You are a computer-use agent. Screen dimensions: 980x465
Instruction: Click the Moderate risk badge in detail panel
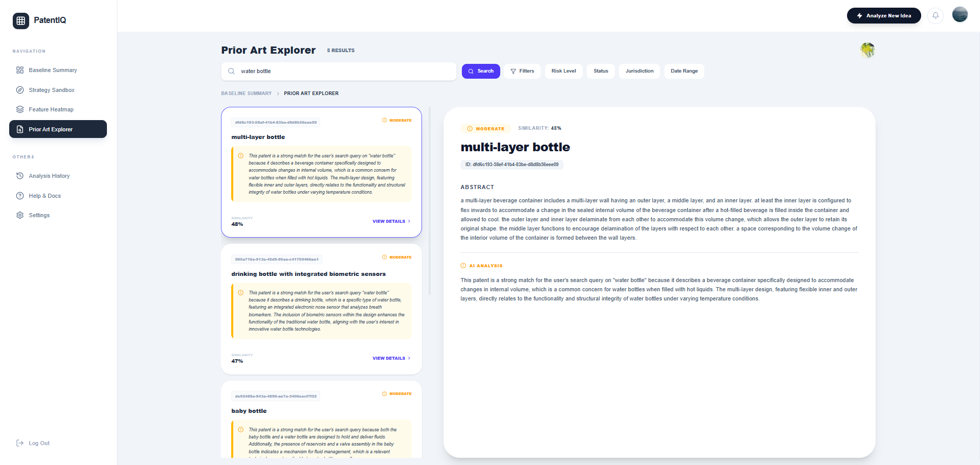coord(486,129)
